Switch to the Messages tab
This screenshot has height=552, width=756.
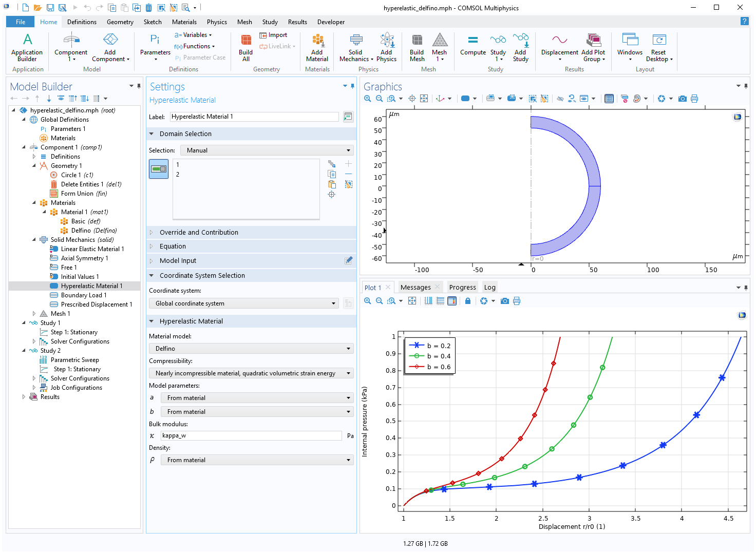tap(415, 288)
